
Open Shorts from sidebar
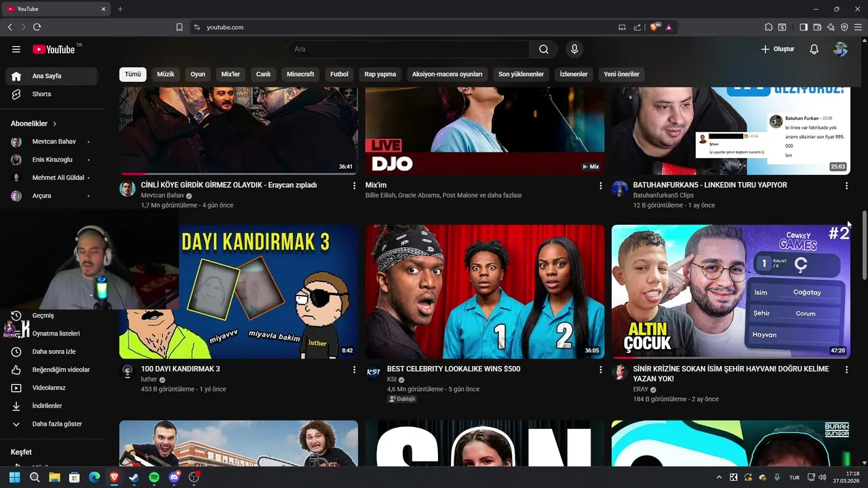click(x=52, y=94)
